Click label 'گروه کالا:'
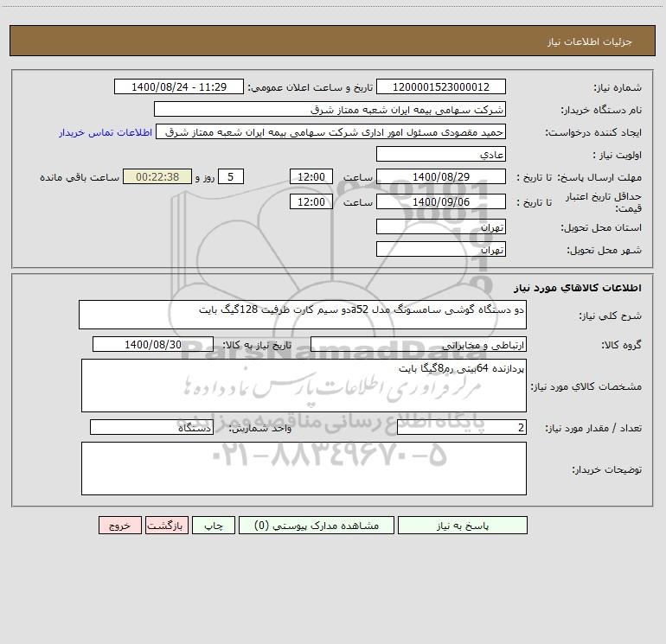The width and height of the screenshot is (666, 644). [x=621, y=345]
